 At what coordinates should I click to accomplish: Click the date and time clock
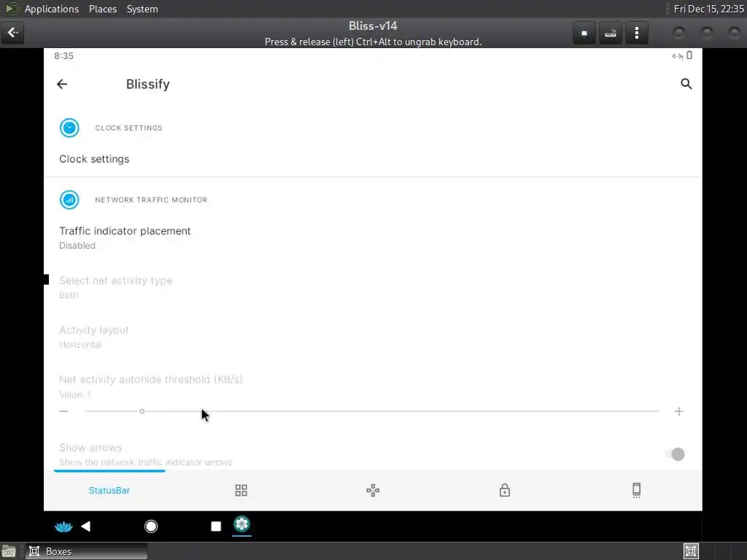click(709, 9)
